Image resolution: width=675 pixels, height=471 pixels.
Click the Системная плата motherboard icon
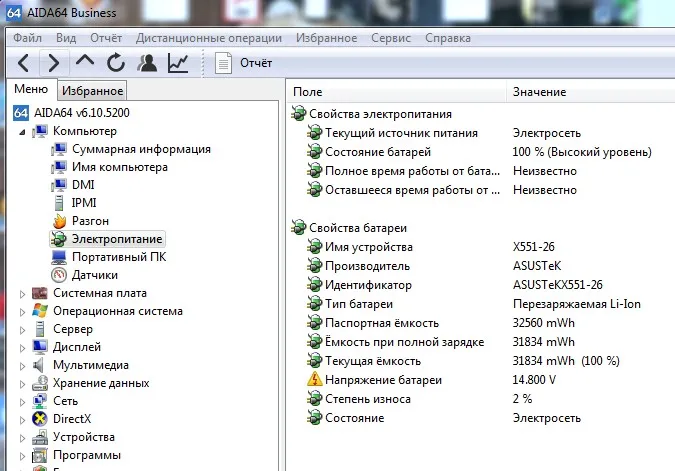point(40,293)
